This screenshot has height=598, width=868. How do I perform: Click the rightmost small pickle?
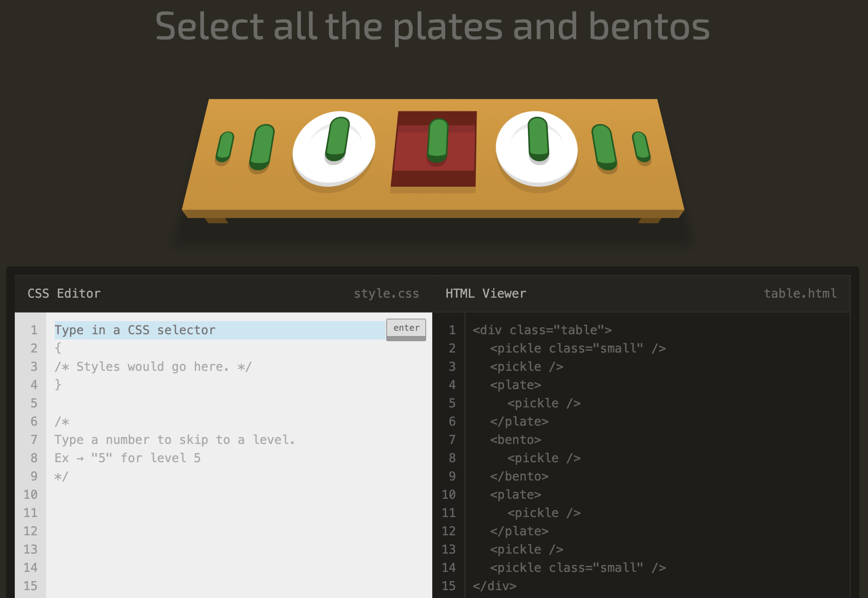tap(641, 147)
